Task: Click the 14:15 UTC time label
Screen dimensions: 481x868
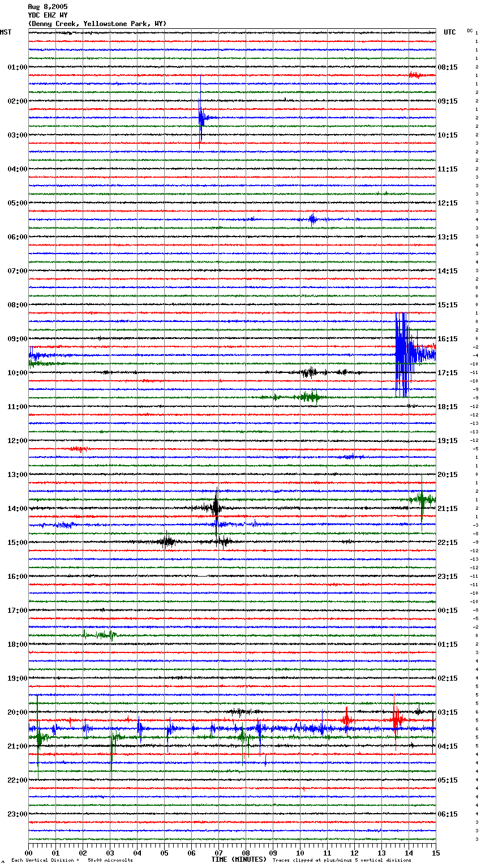Action: pos(448,271)
